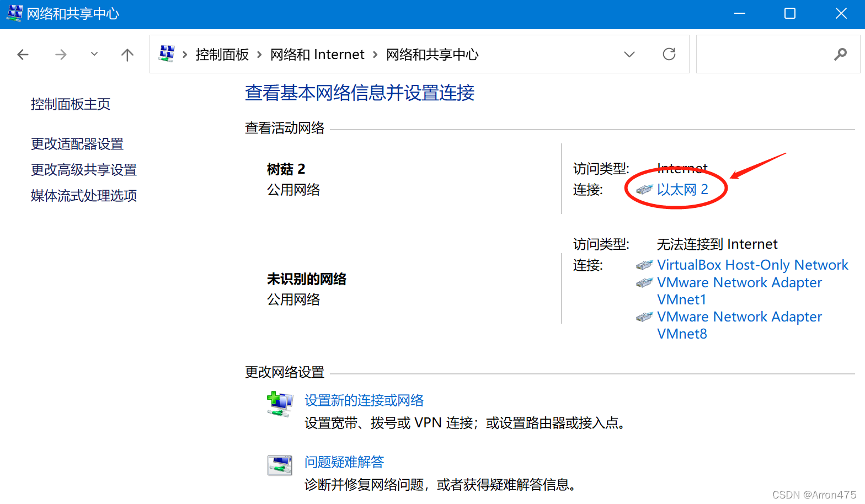Click the window title bar network icon
865x504 pixels.
click(x=14, y=13)
